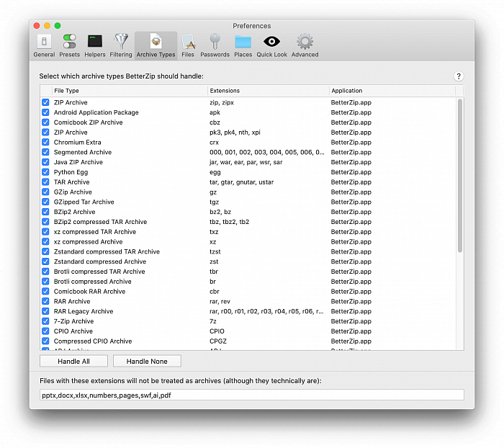This screenshot has height=448, width=504.
Task: Select Brotli compressed TAR Archive row
Action: pyautogui.click(x=248, y=272)
